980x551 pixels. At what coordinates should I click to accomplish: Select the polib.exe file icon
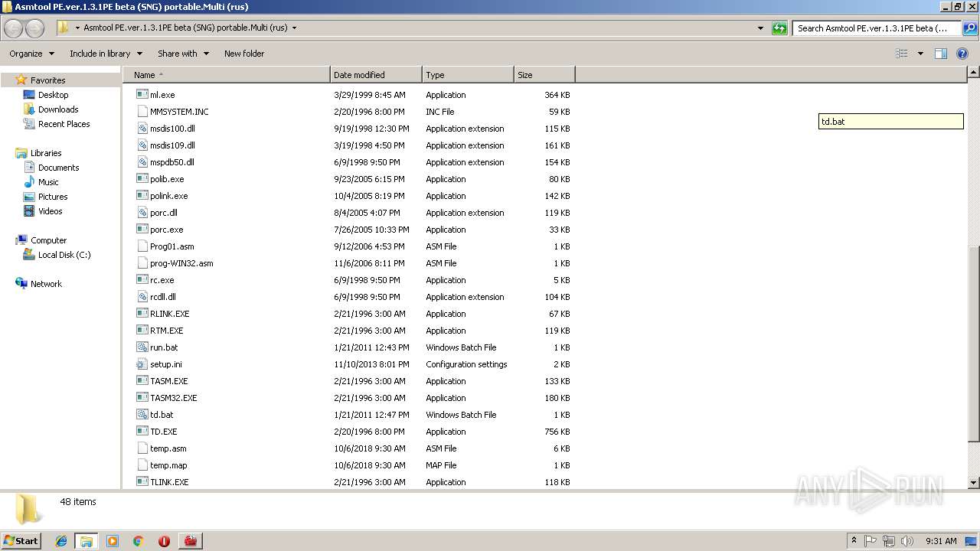[x=142, y=178]
